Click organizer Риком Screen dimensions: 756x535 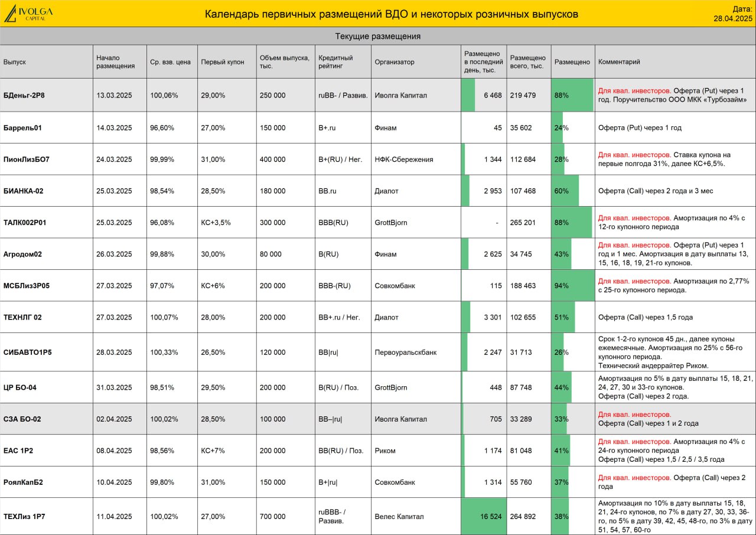click(x=385, y=451)
